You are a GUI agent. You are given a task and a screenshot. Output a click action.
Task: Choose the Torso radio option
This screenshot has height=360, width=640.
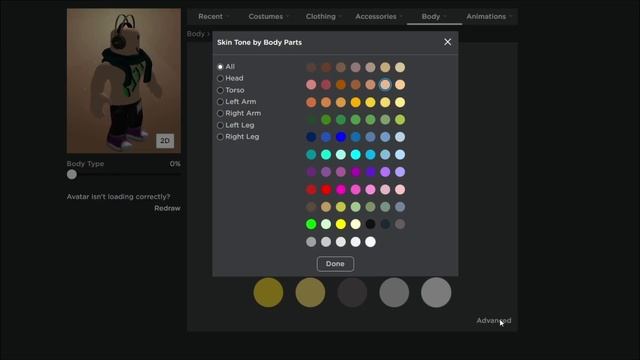220,90
